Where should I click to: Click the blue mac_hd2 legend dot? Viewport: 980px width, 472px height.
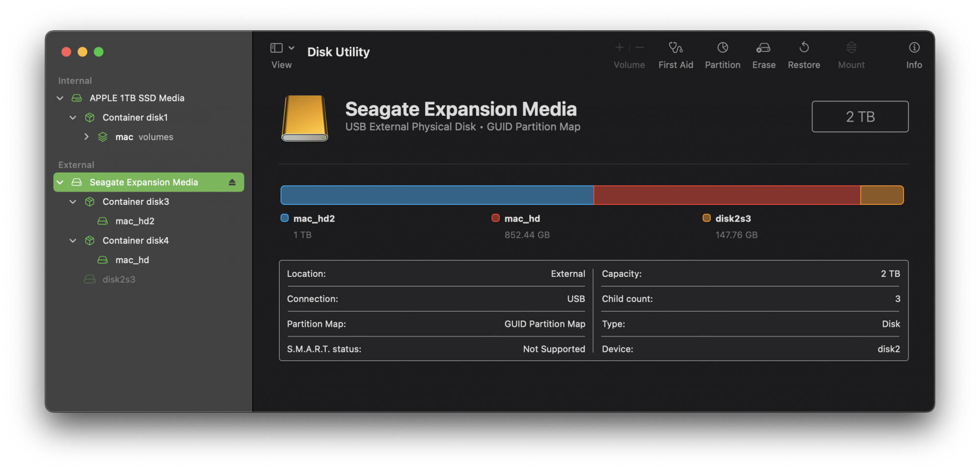pyautogui.click(x=285, y=218)
